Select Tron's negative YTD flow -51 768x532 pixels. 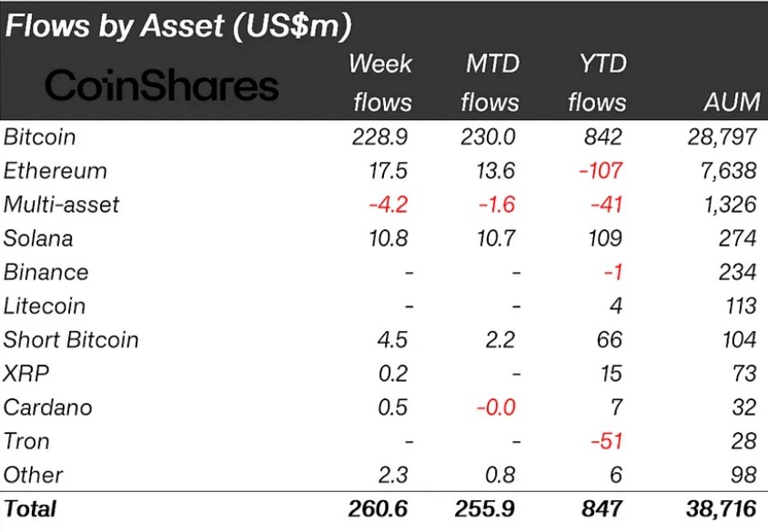[x=606, y=441]
